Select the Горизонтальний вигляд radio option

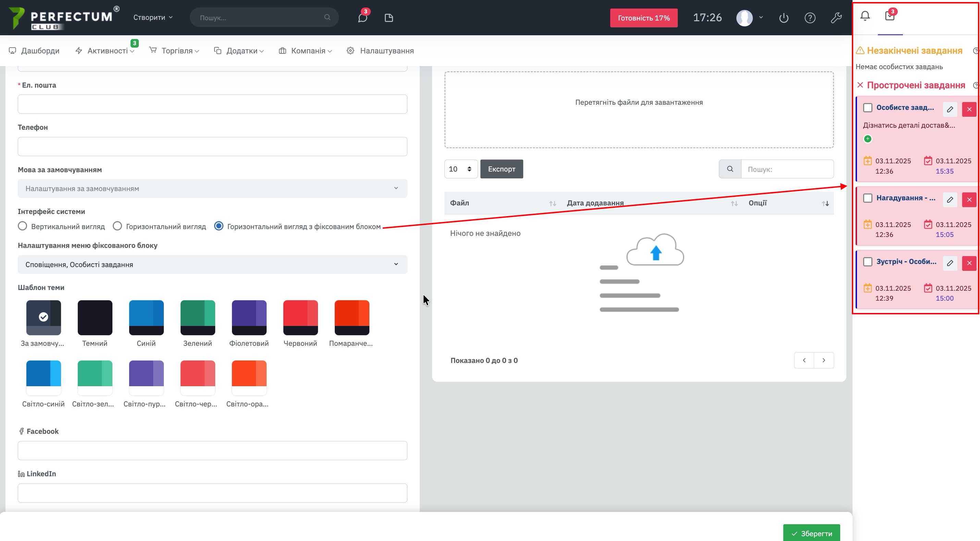117,226
